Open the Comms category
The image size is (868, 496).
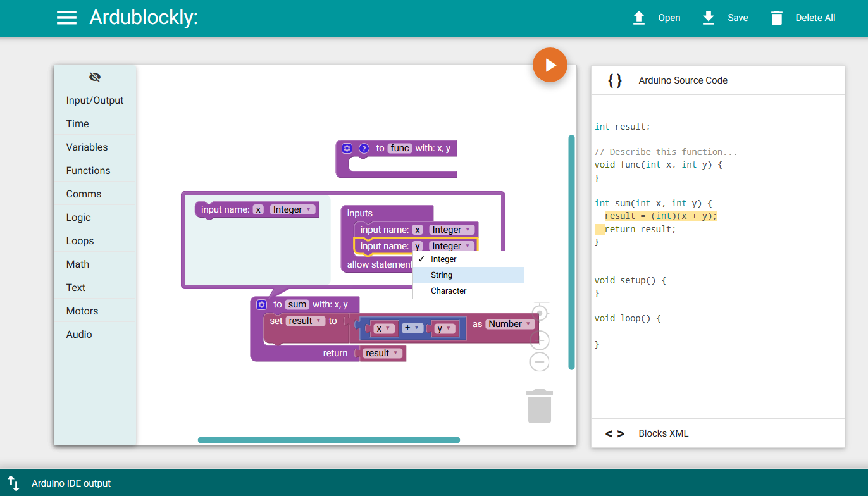pos(95,194)
